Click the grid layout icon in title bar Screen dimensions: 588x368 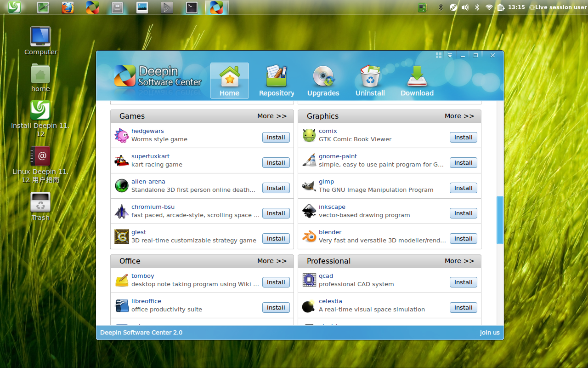pos(438,55)
